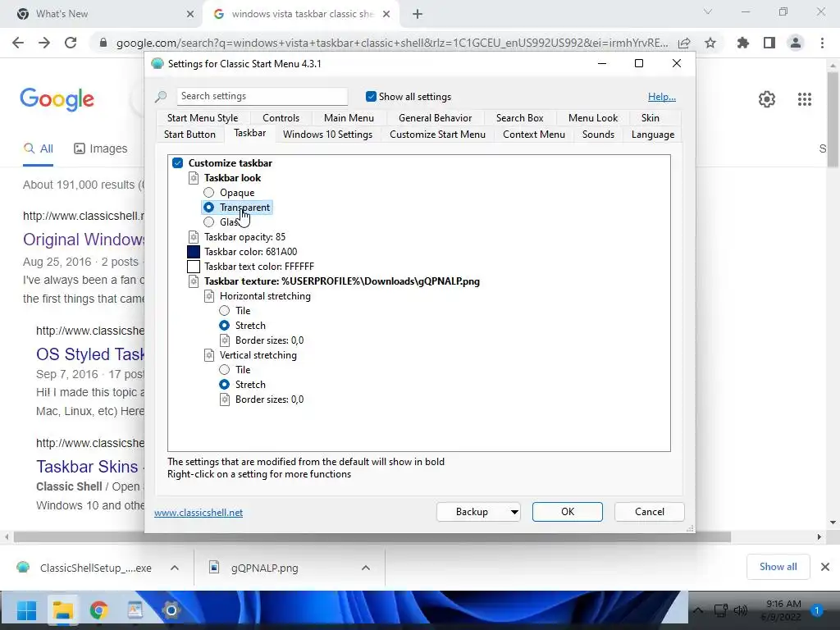840x630 pixels.
Task: Open Chrome from the taskbar
Action: point(98,610)
